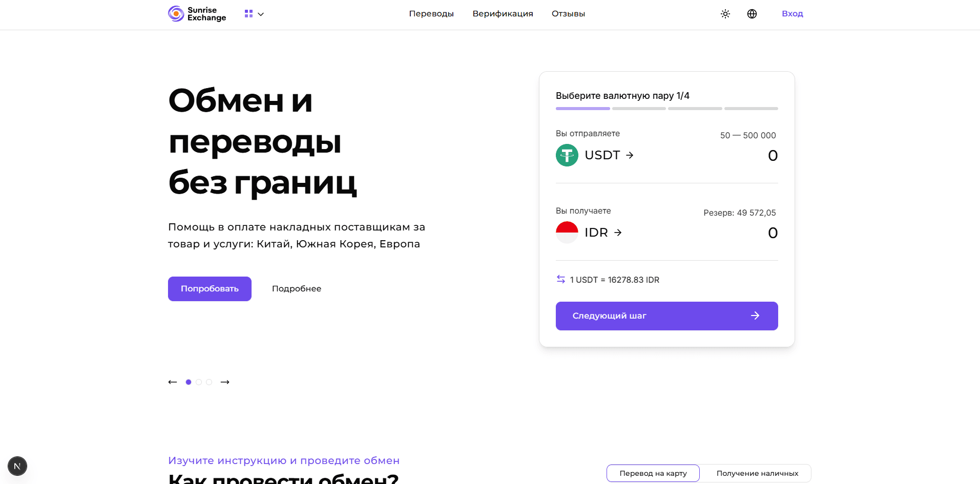This screenshot has height=484, width=980.
Task: Swap currencies using the exchange arrows icon
Action: (x=560, y=279)
